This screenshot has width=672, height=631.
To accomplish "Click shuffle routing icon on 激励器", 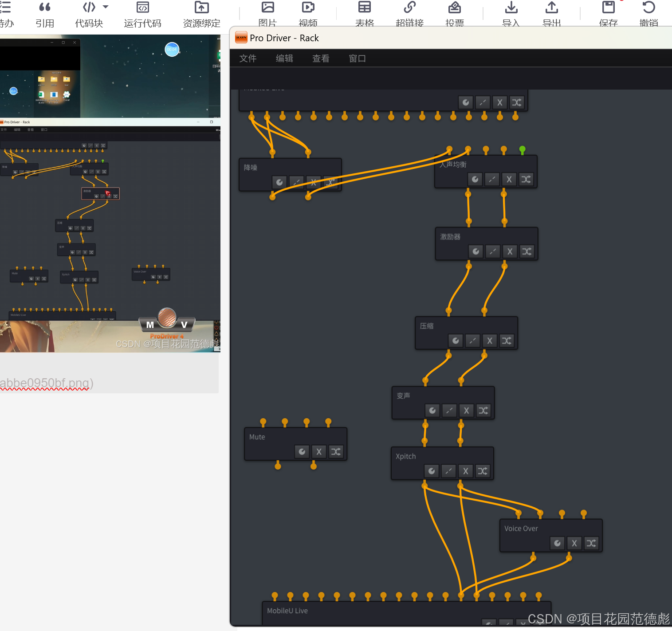I will [x=527, y=251].
